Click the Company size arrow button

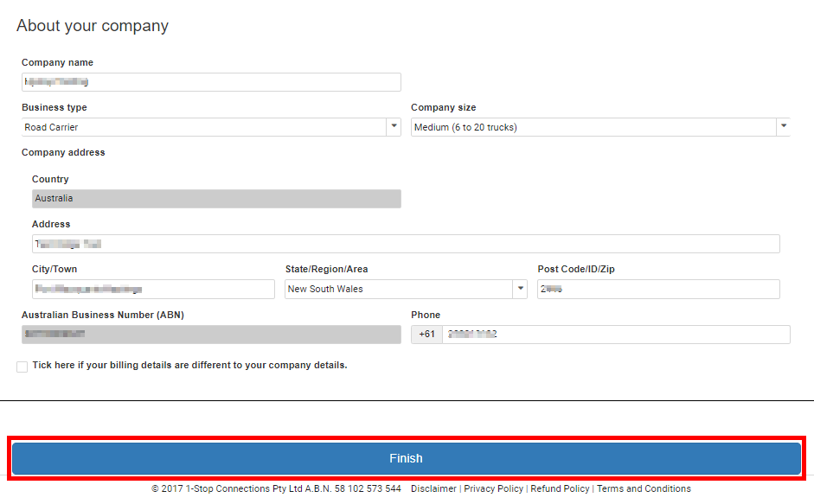pos(784,127)
